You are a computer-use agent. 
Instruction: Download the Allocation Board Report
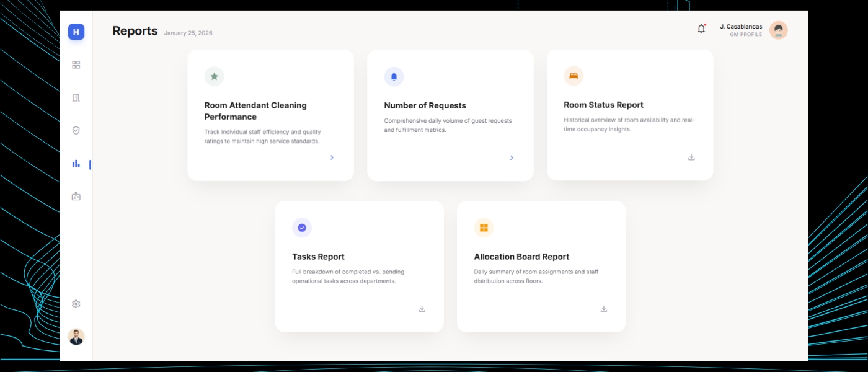(x=603, y=309)
